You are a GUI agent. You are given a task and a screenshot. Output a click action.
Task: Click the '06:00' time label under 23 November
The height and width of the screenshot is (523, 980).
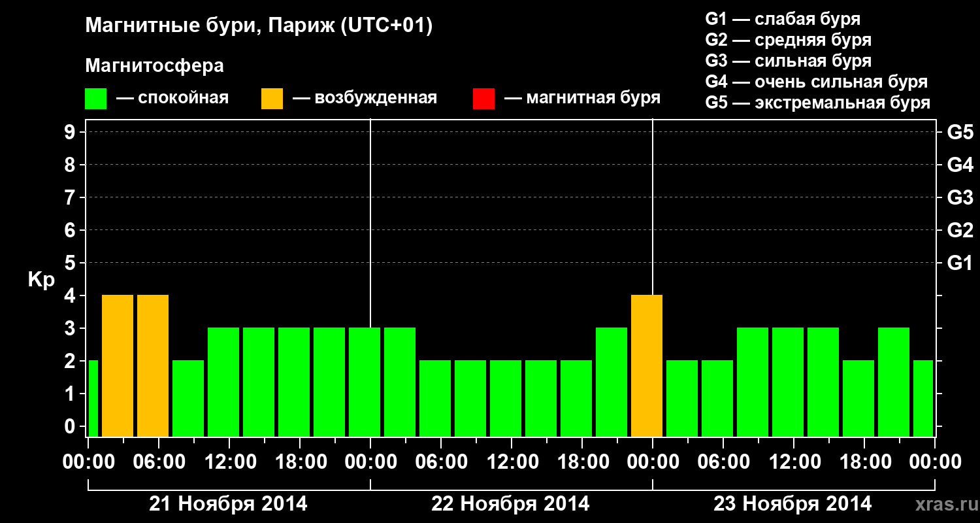723,462
